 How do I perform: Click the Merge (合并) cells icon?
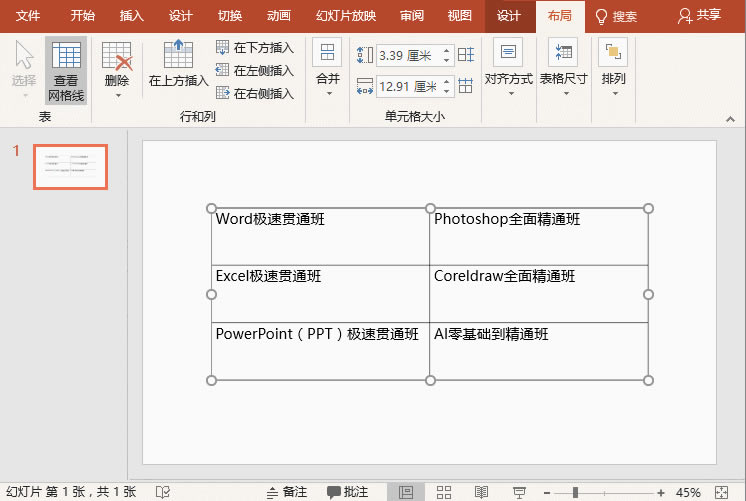pyautogui.click(x=327, y=52)
